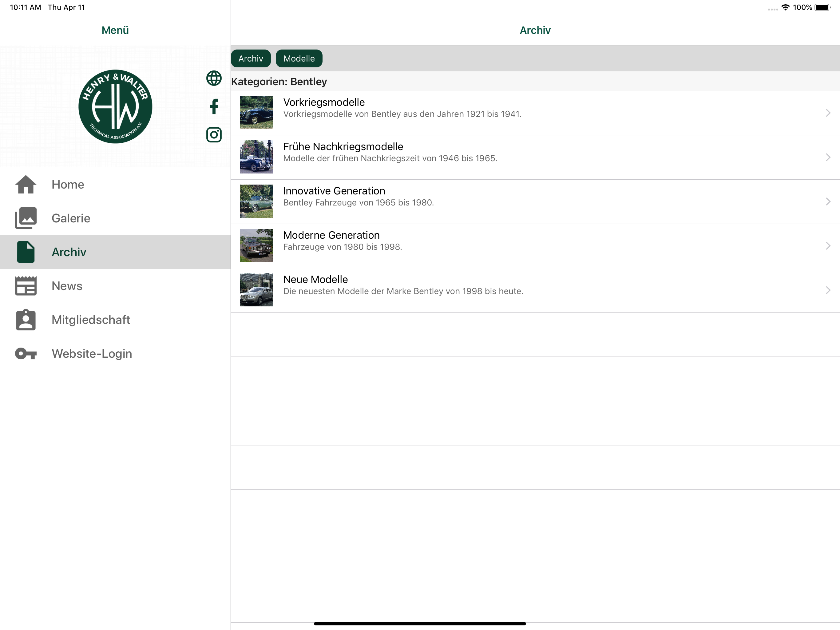Viewport: 840px width, 630px height.
Task: Select the Archiv pill tab
Action: [251, 58]
